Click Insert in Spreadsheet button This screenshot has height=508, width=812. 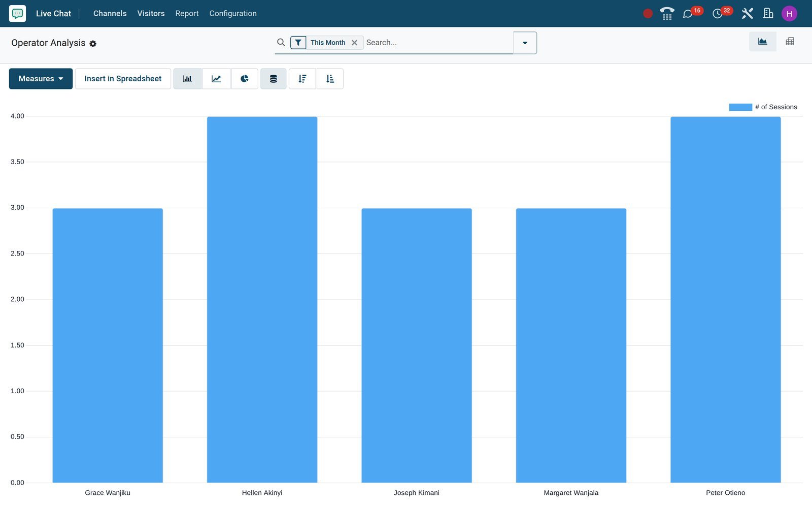(123, 79)
